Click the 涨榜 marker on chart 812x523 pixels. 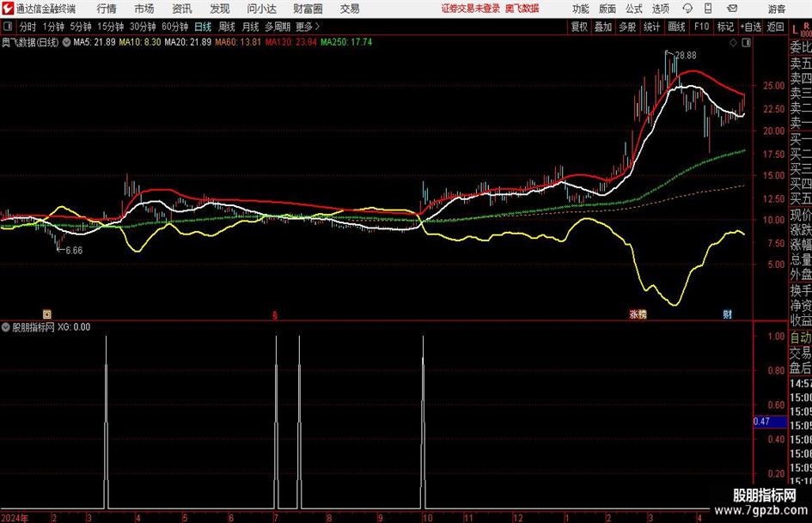pos(638,313)
